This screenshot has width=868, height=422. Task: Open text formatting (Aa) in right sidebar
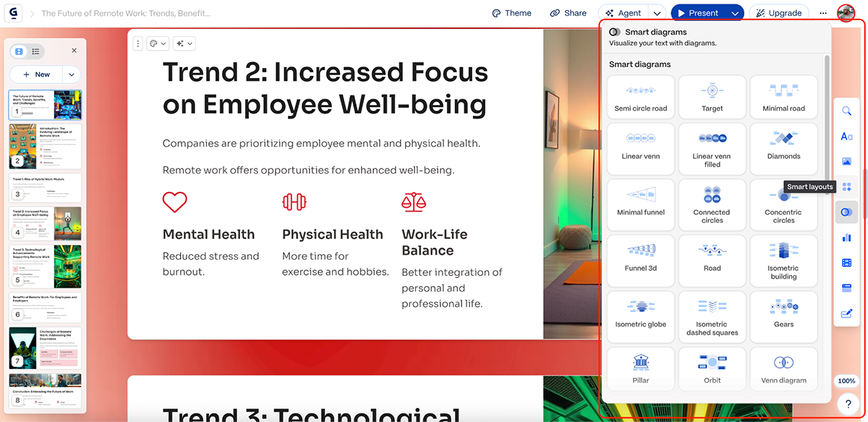click(x=846, y=136)
